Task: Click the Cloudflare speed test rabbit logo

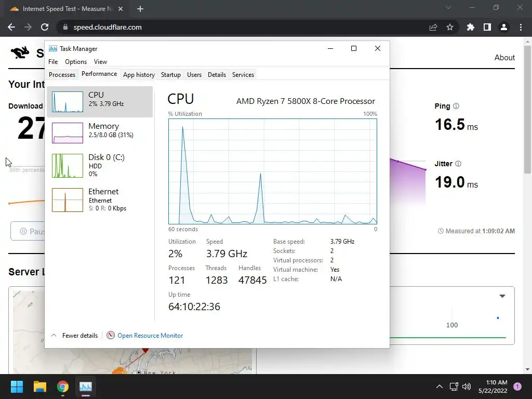Action: click(20, 52)
